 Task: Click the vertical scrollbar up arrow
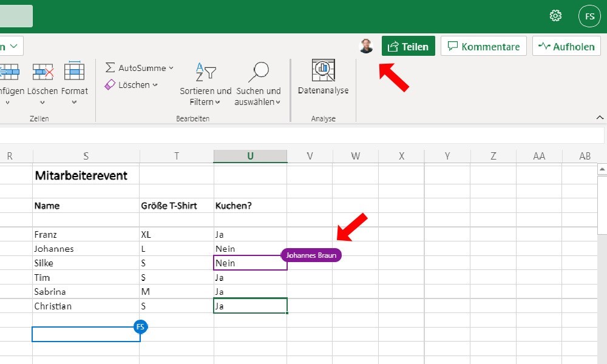(x=602, y=169)
